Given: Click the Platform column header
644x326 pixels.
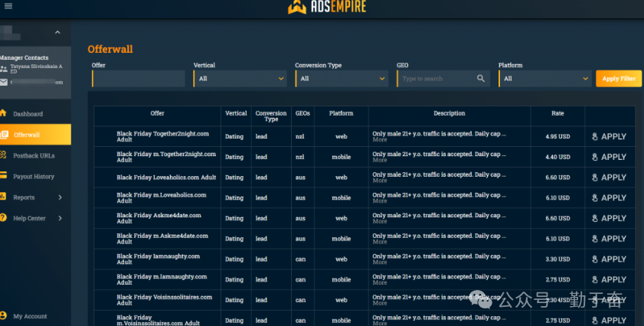Looking at the screenshot, I should [342, 113].
